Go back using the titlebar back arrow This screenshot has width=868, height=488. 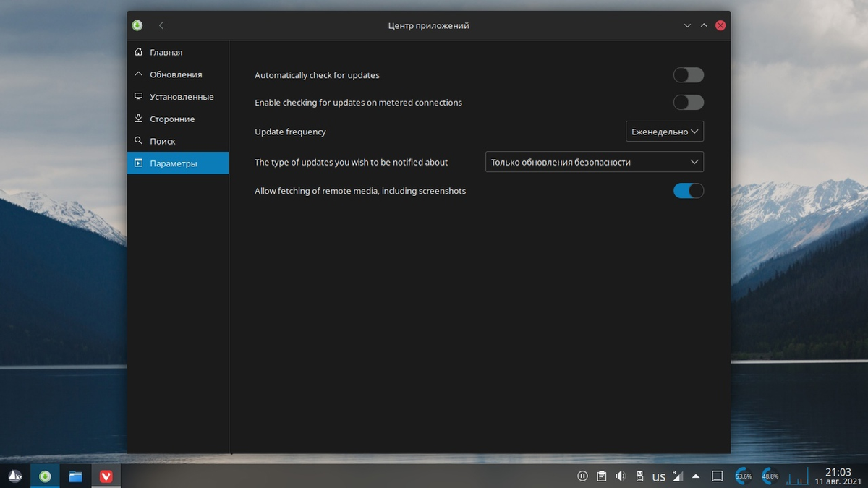[x=161, y=25]
